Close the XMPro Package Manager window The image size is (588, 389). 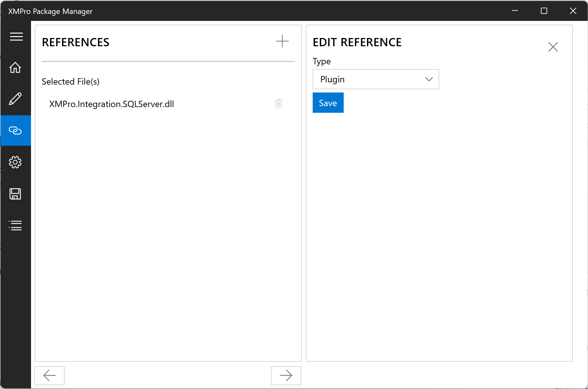[573, 11]
